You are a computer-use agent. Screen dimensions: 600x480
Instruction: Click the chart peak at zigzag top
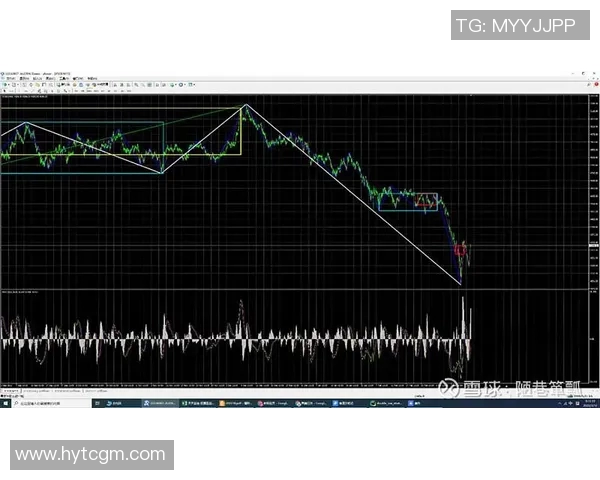click(243, 105)
